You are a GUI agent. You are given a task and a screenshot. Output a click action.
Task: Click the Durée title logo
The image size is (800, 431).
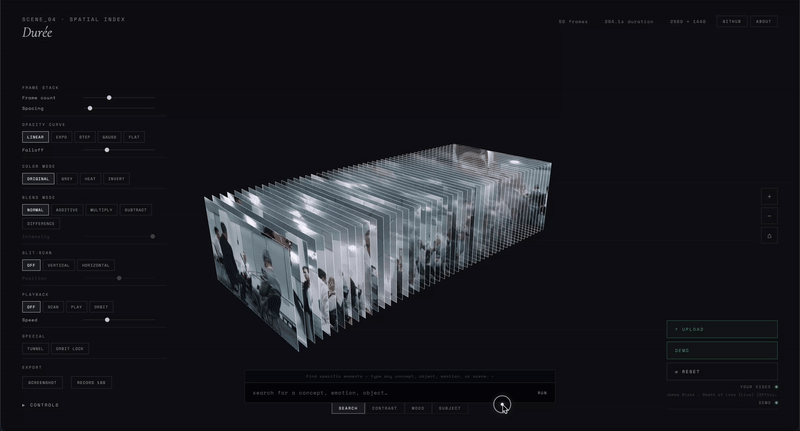point(37,33)
